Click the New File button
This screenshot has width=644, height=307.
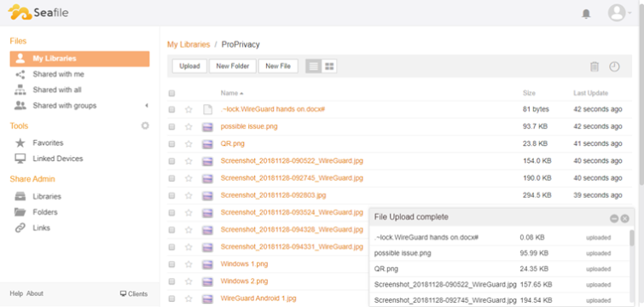pos(278,66)
